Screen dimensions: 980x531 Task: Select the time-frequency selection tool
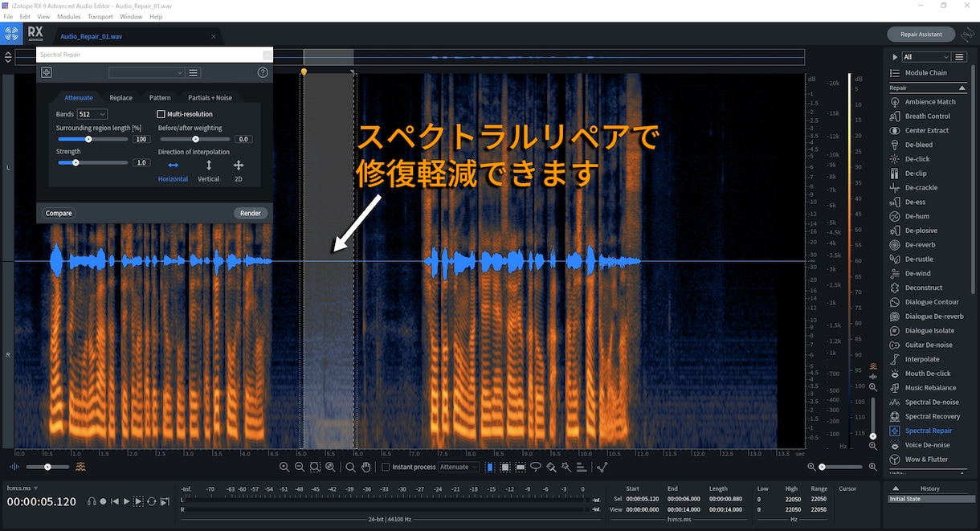point(505,467)
